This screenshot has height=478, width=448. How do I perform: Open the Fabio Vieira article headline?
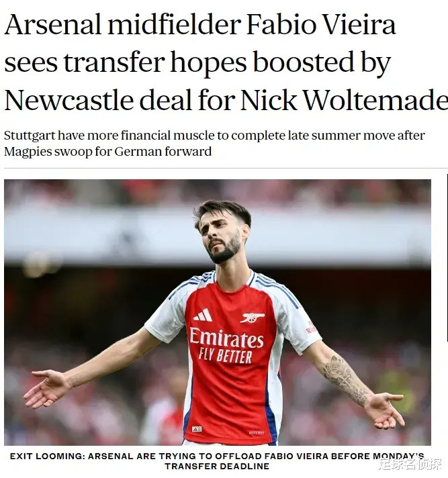pos(226,62)
